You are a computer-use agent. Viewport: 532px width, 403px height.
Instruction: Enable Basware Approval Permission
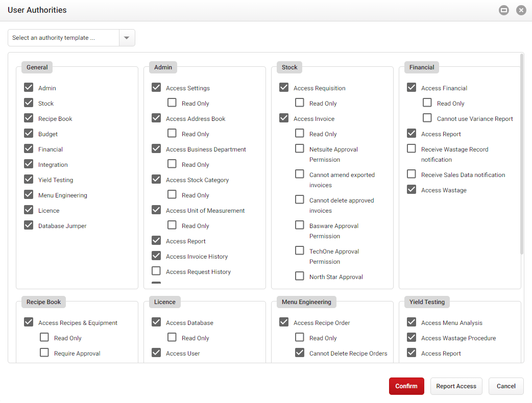(299, 225)
